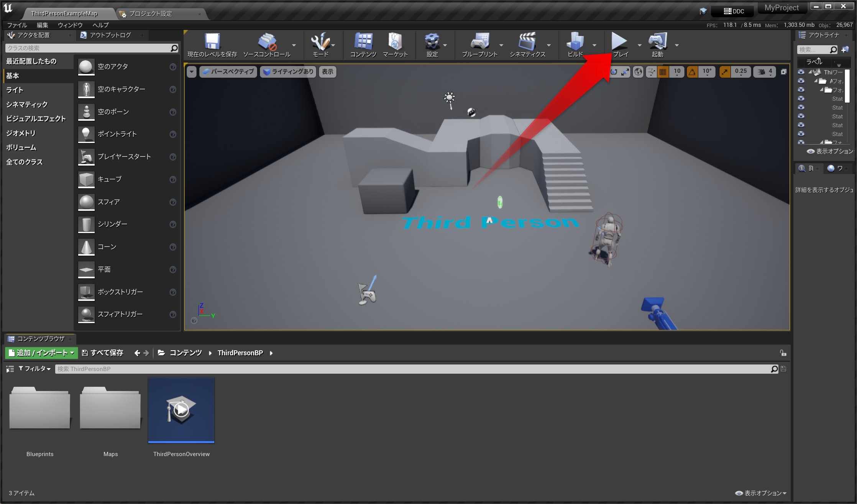Open the ファイル menu
This screenshot has height=504, width=857.
[x=17, y=25]
